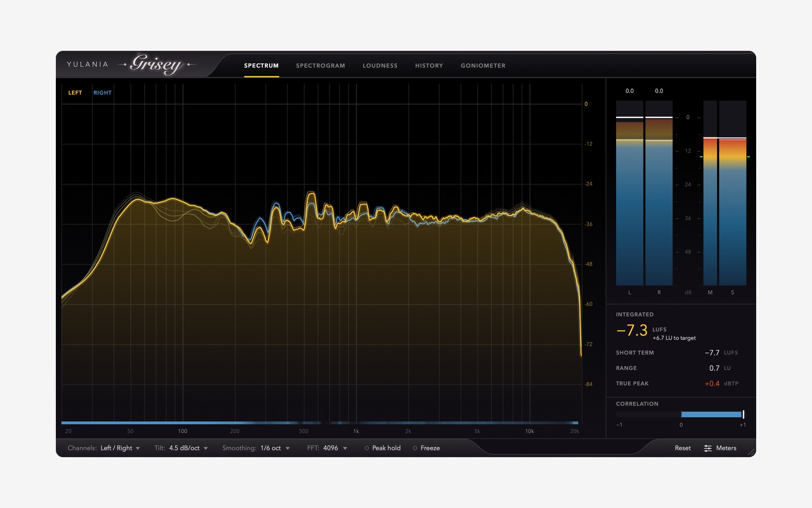Click the R channel level meter
This screenshot has height=508, width=812.
pyautogui.click(x=659, y=193)
